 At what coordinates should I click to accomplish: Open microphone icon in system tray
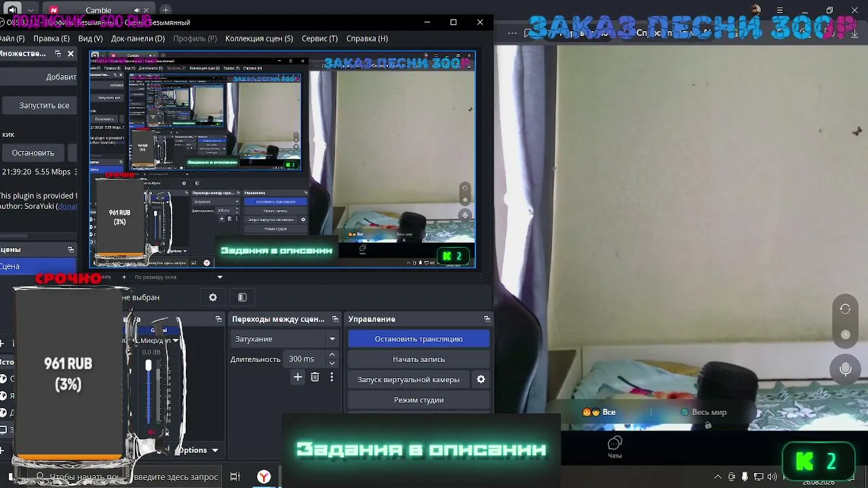pos(745,476)
